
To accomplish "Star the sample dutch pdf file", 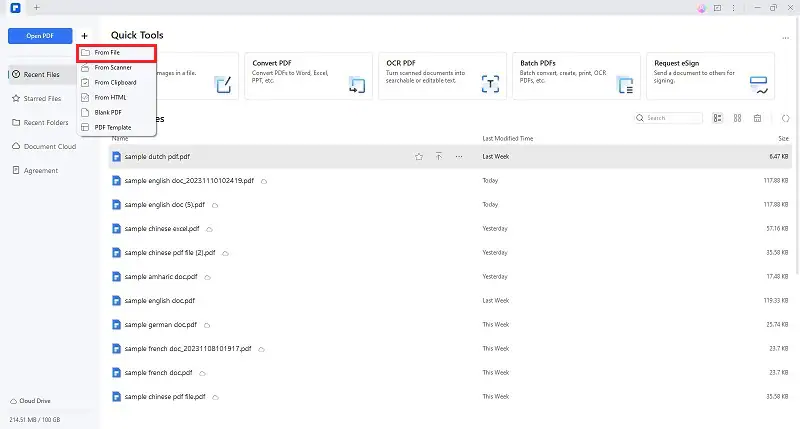I will (419, 157).
